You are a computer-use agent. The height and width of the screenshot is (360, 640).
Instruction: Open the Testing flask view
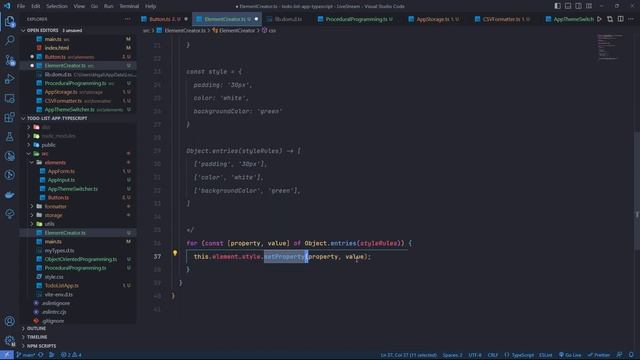[x=9, y=137]
